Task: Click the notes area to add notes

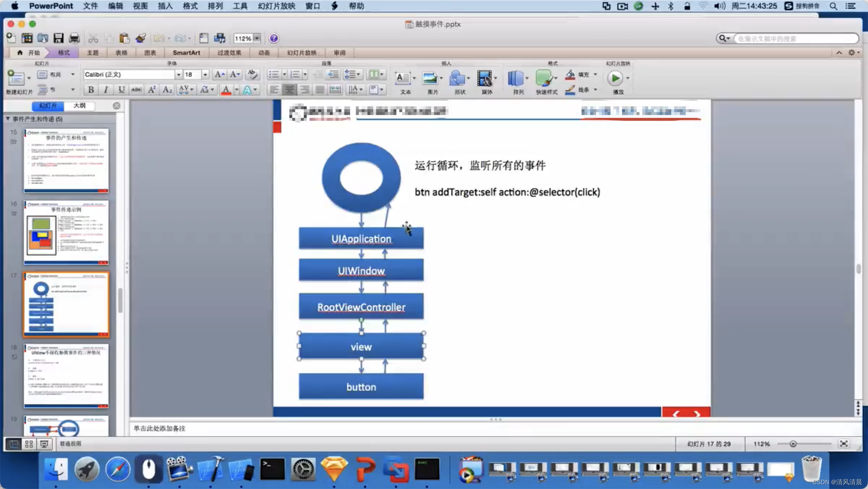Action: [x=495, y=429]
